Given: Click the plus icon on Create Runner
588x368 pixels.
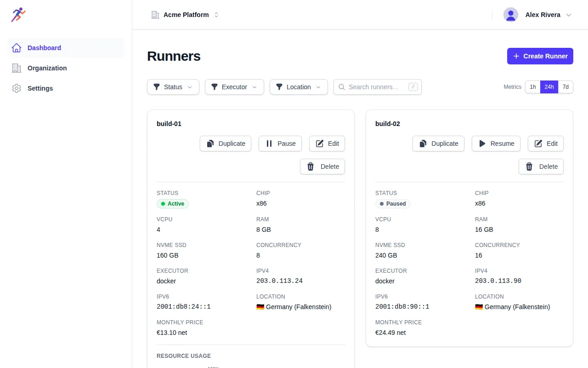Looking at the screenshot, I should pos(516,56).
